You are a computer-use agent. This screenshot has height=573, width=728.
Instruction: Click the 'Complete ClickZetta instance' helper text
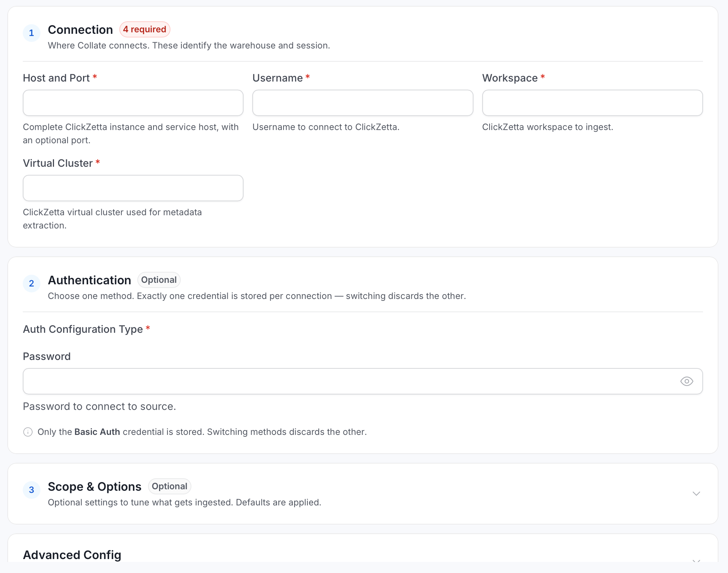click(x=131, y=134)
